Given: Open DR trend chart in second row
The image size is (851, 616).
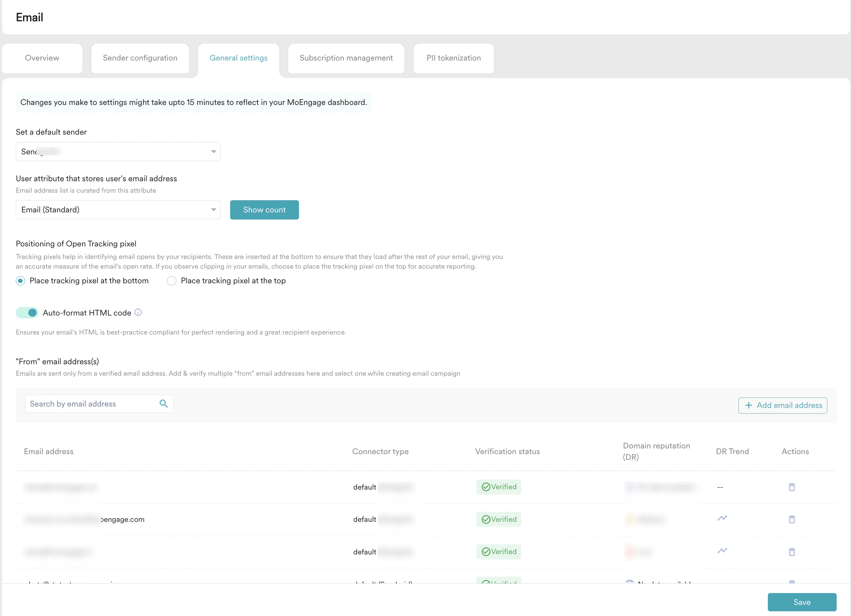Looking at the screenshot, I should pyautogui.click(x=722, y=518).
